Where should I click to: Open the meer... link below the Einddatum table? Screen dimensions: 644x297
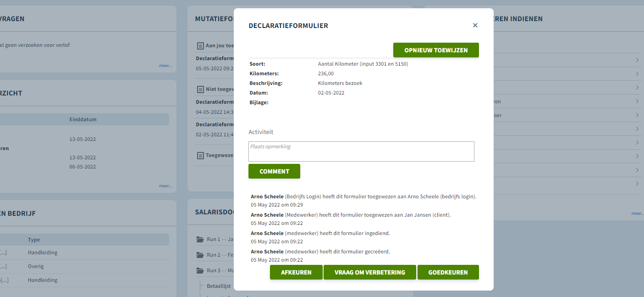(x=165, y=186)
